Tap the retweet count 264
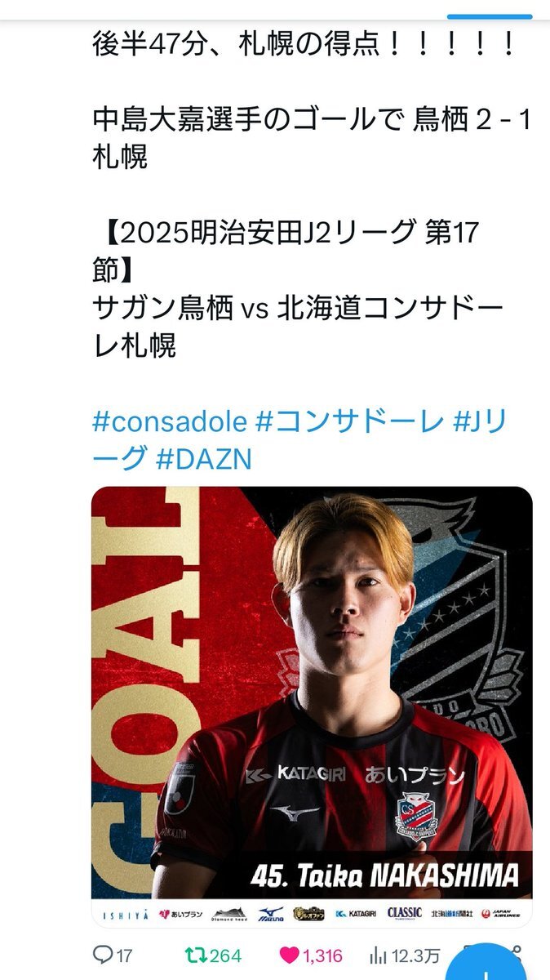Viewport: 550px width, 980px height. coord(226,955)
